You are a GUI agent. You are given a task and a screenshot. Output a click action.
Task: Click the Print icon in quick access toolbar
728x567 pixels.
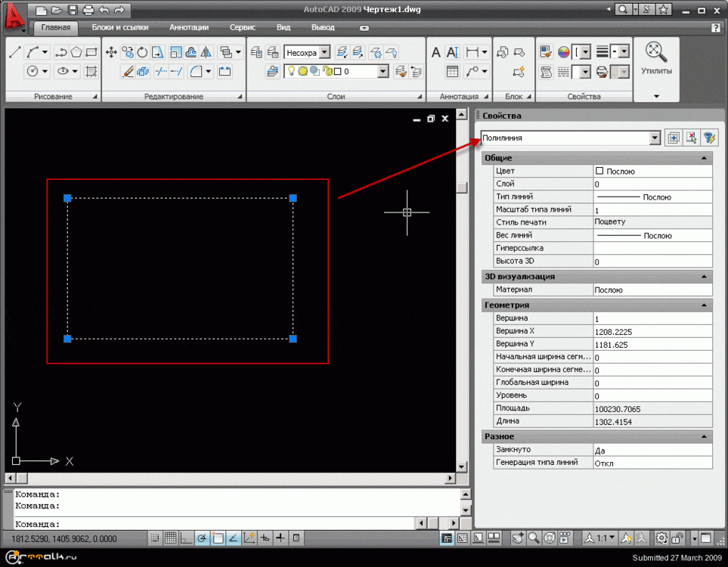point(88,10)
